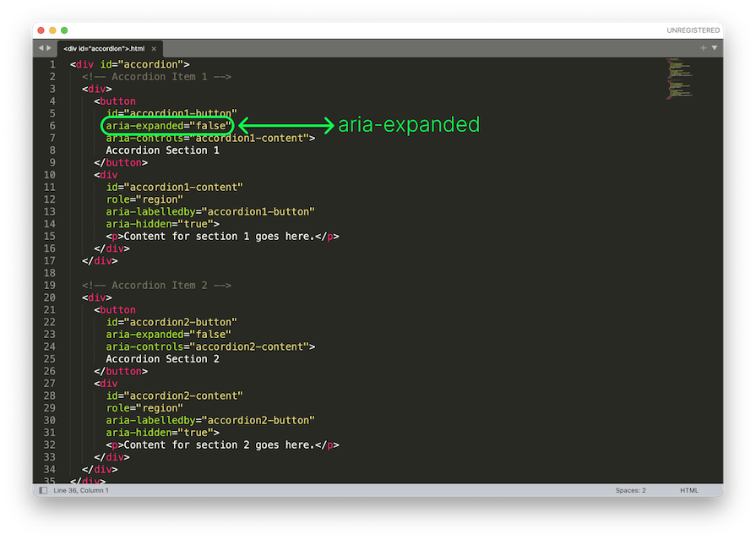756x540 pixels.
Task: Add a new tab with the plus icon
Action: 703,48
